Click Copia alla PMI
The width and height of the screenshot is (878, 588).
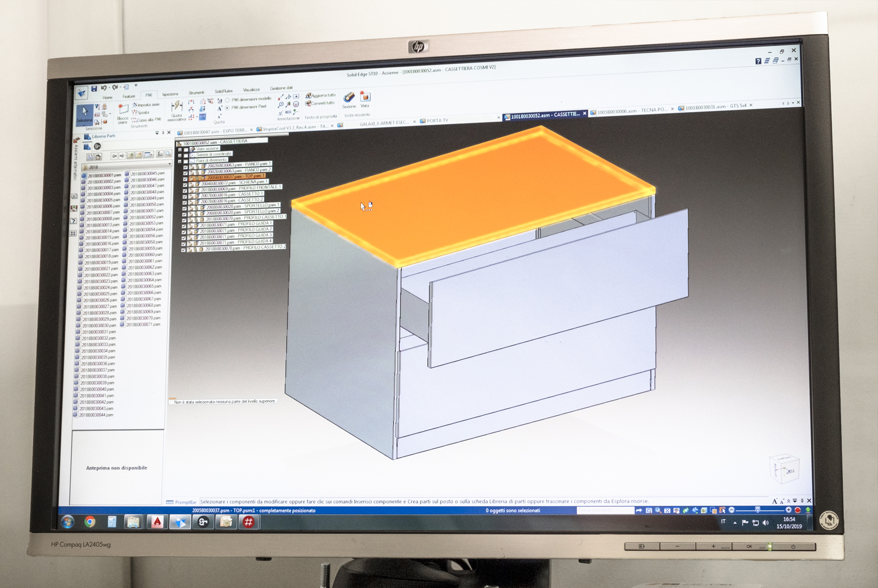[x=146, y=120]
